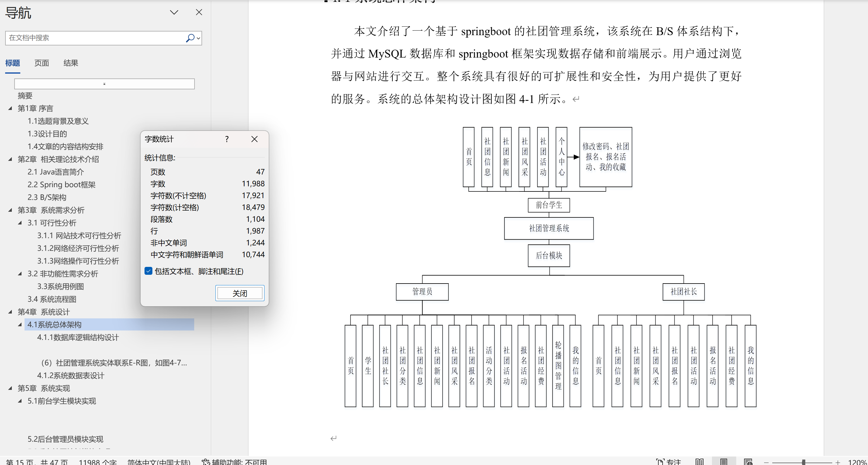Select the 社团管理系统 box in diagram
The image size is (868, 465).
coord(549,228)
